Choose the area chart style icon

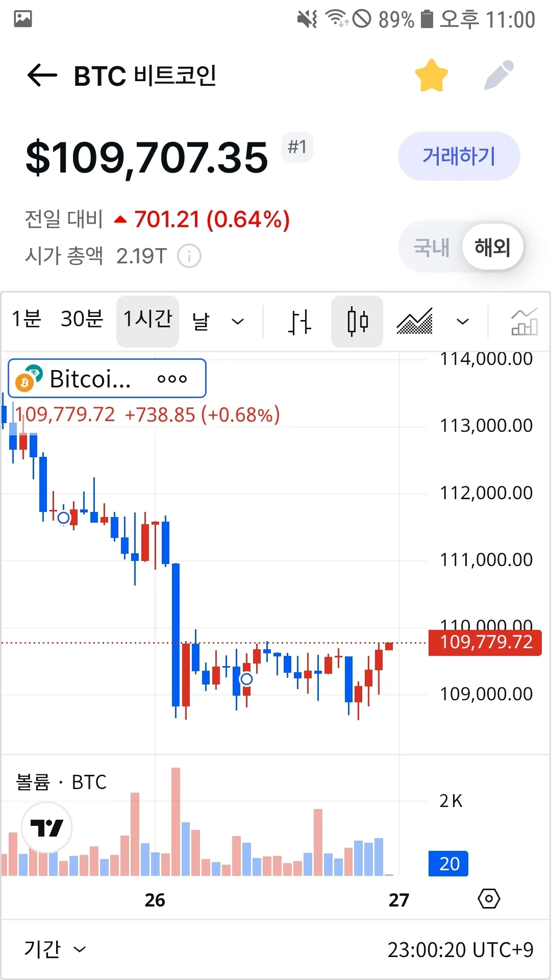[x=415, y=322]
